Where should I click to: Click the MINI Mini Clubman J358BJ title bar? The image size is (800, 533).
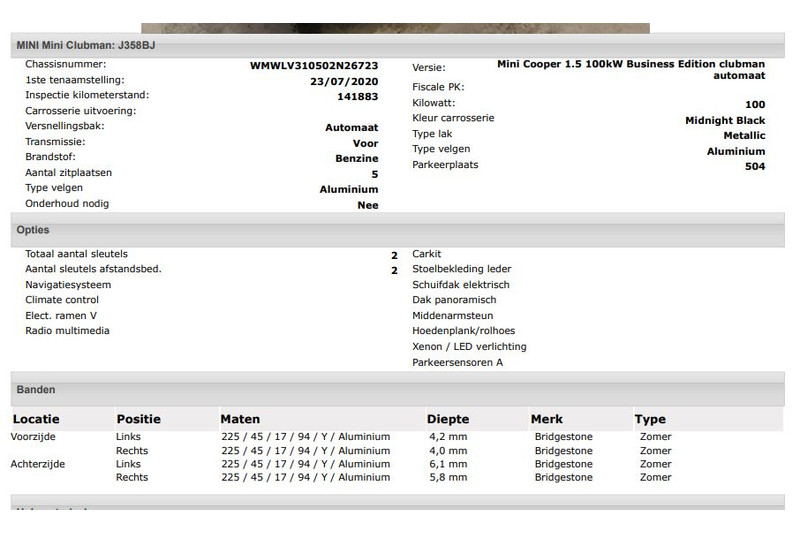pos(85,46)
